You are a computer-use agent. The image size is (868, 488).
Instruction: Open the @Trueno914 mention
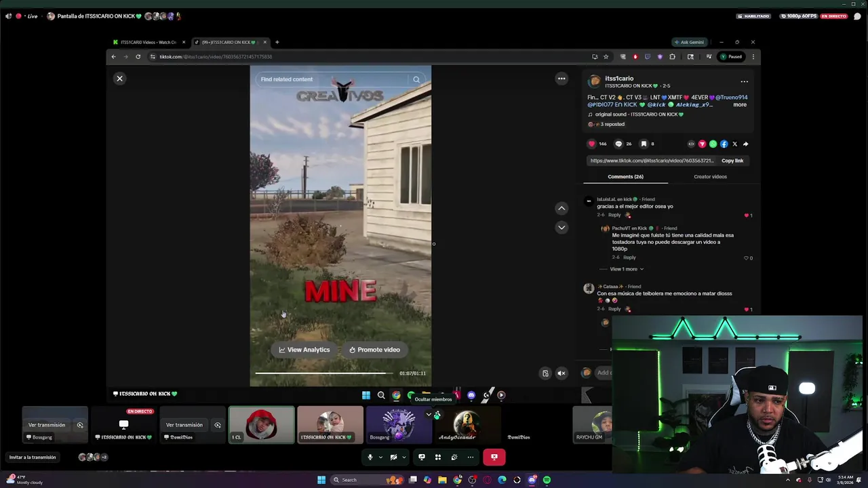coord(731,98)
